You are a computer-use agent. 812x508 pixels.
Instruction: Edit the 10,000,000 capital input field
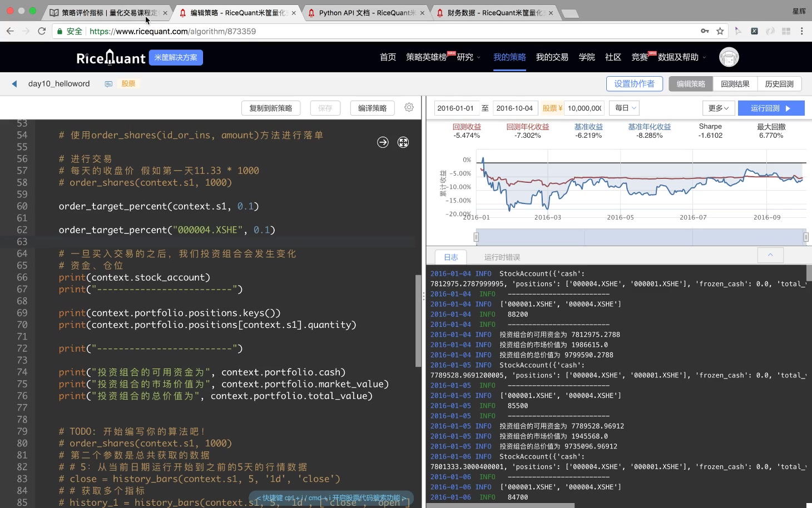pyautogui.click(x=584, y=108)
